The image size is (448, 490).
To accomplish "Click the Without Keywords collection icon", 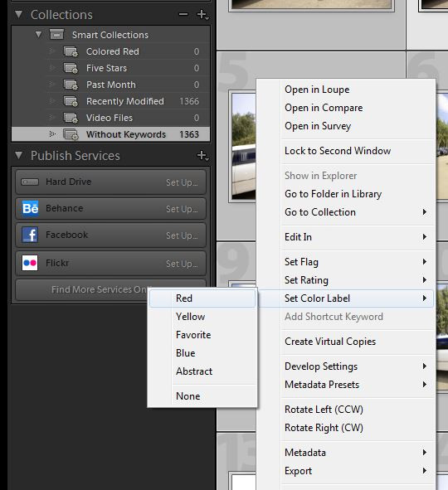I will click(71, 134).
